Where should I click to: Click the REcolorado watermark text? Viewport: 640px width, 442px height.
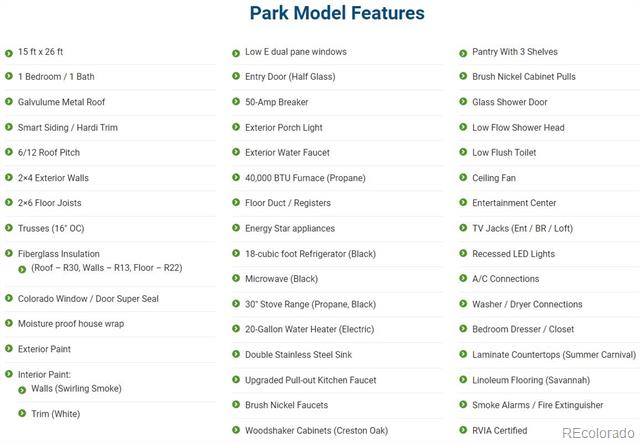(598, 433)
